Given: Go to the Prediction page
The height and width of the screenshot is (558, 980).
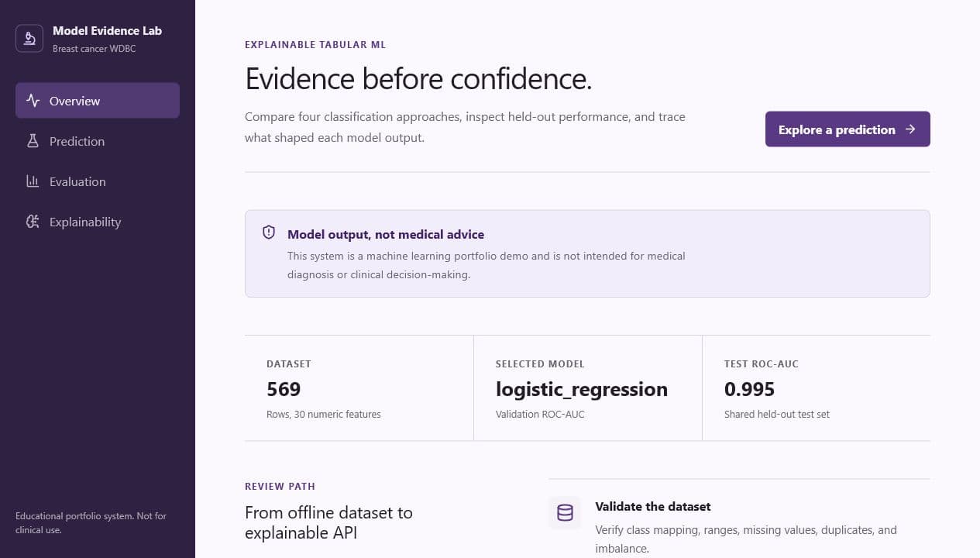Looking at the screenshot, I should point(98,141).
